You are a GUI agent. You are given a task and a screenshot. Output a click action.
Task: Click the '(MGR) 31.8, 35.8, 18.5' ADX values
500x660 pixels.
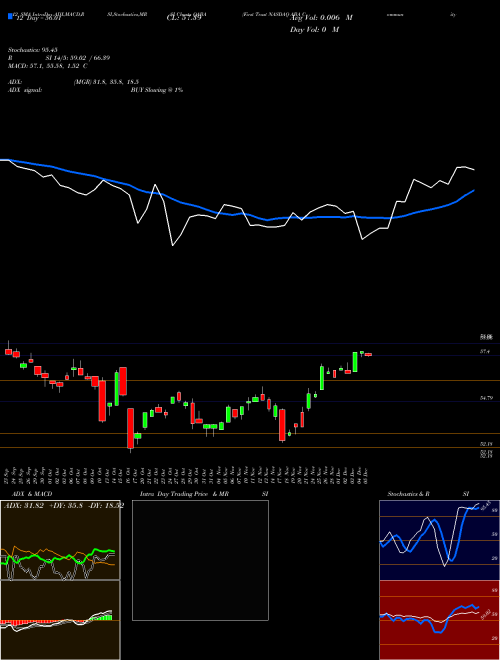tap(106, 82)
